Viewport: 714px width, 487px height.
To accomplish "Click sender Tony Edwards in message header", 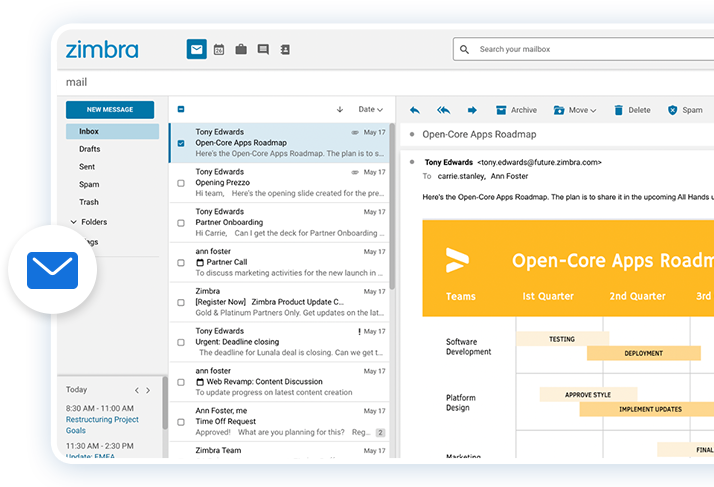I will (x=449, y=162).
